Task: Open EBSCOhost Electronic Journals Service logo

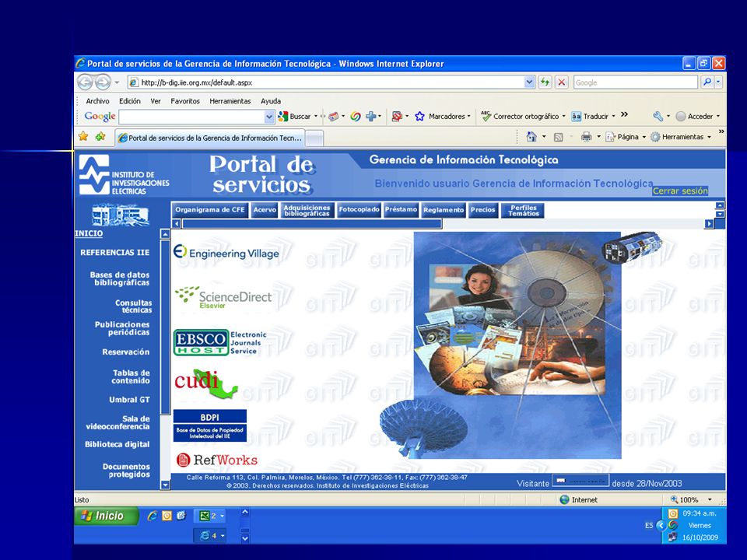Action: click(220, 342)
